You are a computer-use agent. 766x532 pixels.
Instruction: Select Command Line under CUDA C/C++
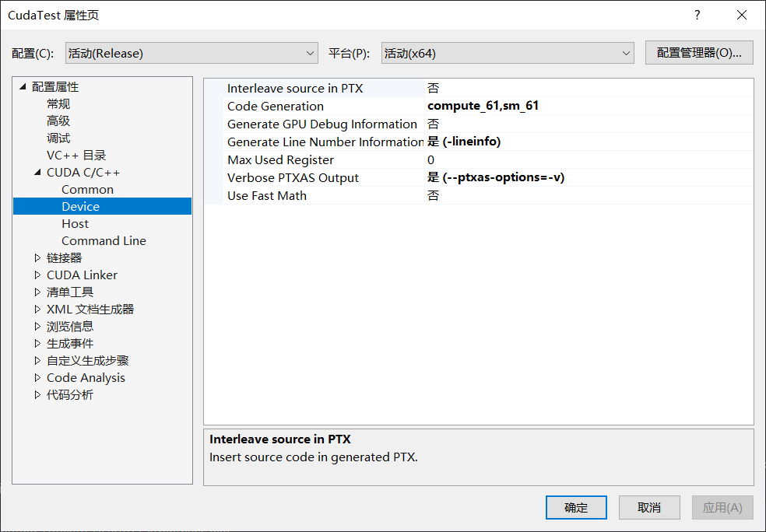click(x=104, y=240)
